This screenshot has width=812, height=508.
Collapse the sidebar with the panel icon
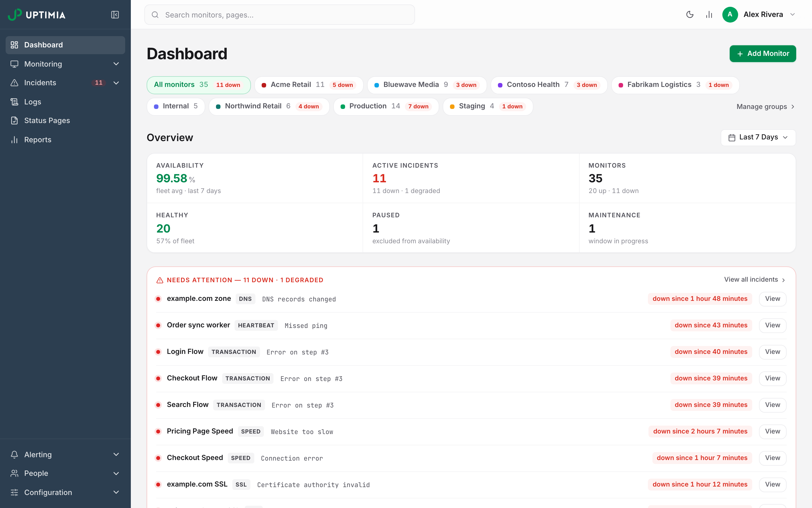[115, 15]
